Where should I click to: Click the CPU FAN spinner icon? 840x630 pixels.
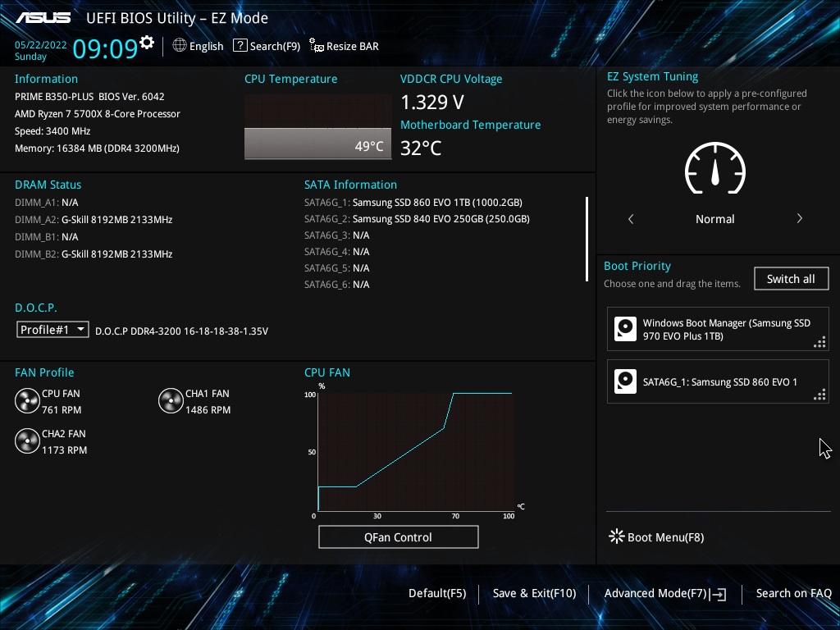27,401
